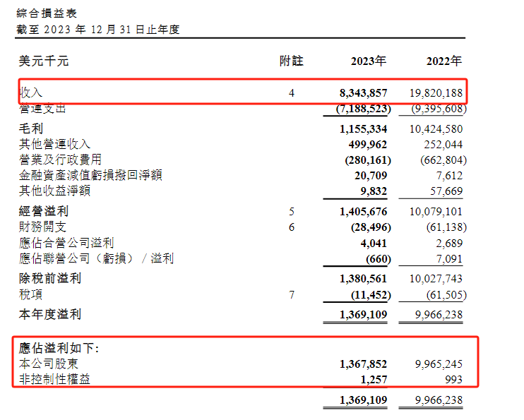Click the value 9,832

click(x=374, y=191)
